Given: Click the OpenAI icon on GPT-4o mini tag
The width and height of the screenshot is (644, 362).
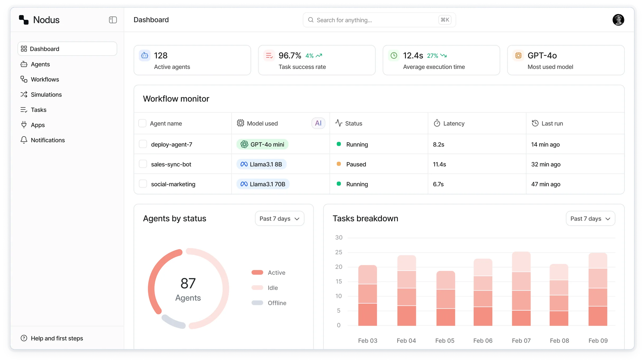Looking at the screenshot, I should pos(244,144).
